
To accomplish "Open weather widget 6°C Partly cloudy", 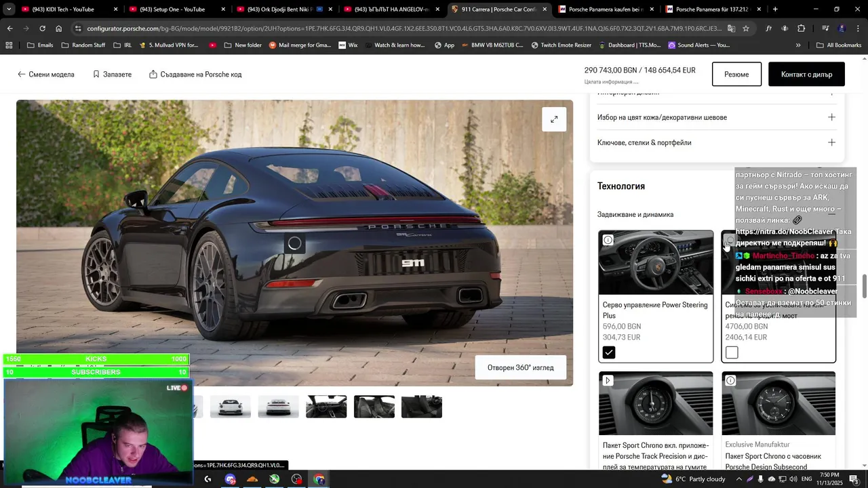I will pos(694,479).
